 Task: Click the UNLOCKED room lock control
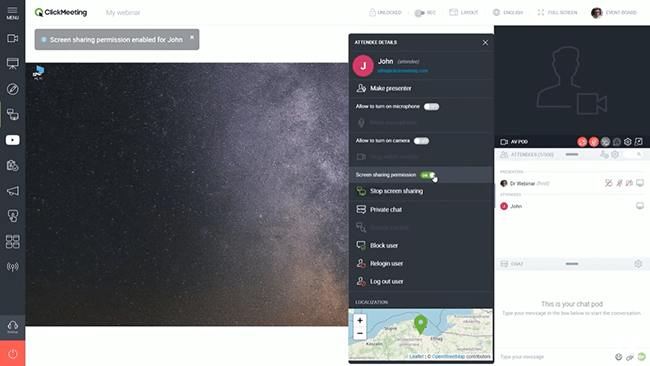pyautogui.click(x=385, y=12)
